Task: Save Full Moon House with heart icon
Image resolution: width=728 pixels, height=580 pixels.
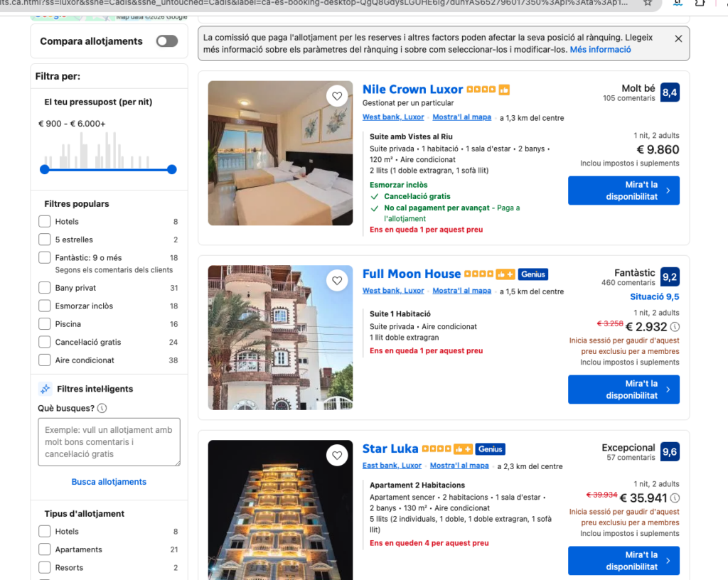Action: pyautogui.click(x=337, y=281)
